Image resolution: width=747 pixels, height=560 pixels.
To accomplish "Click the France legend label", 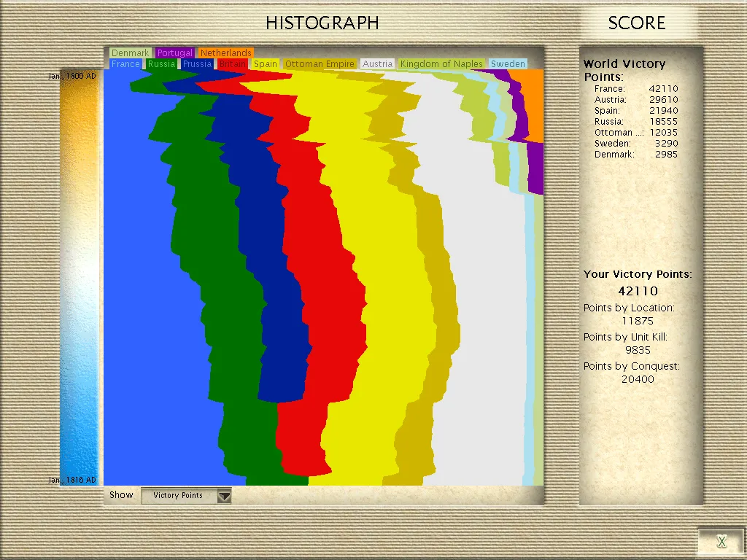I will coord(125,64).
